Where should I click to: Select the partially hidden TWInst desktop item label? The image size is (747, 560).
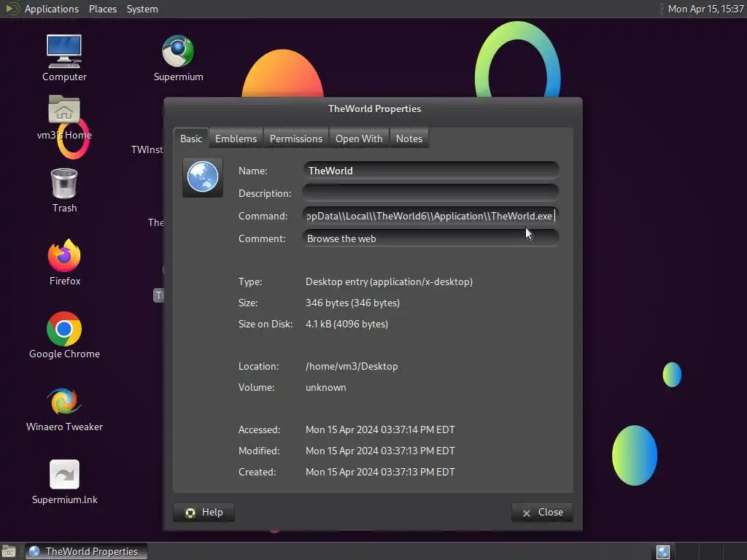(147, 149)
